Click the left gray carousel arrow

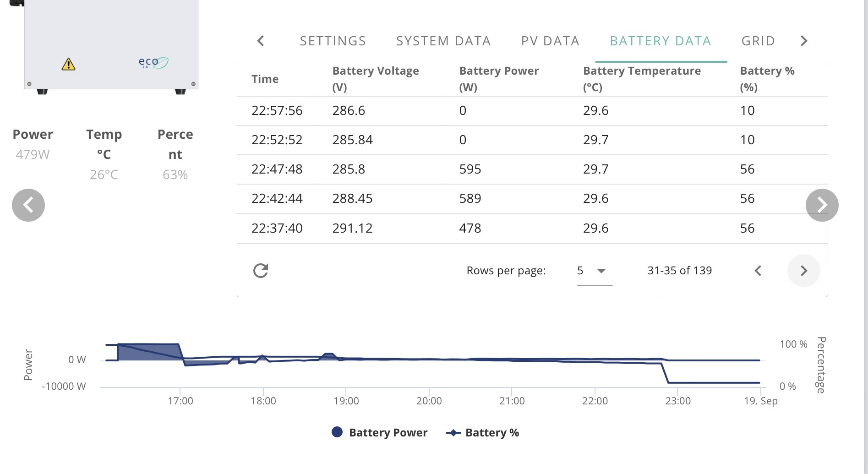[x=28, y=205]
